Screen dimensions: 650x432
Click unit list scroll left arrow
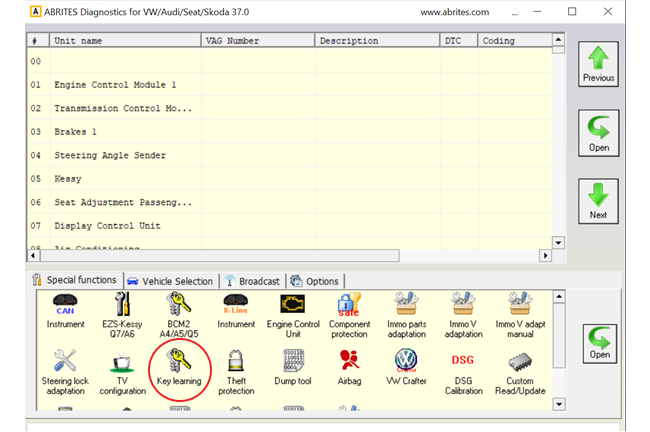coord(33,256)
